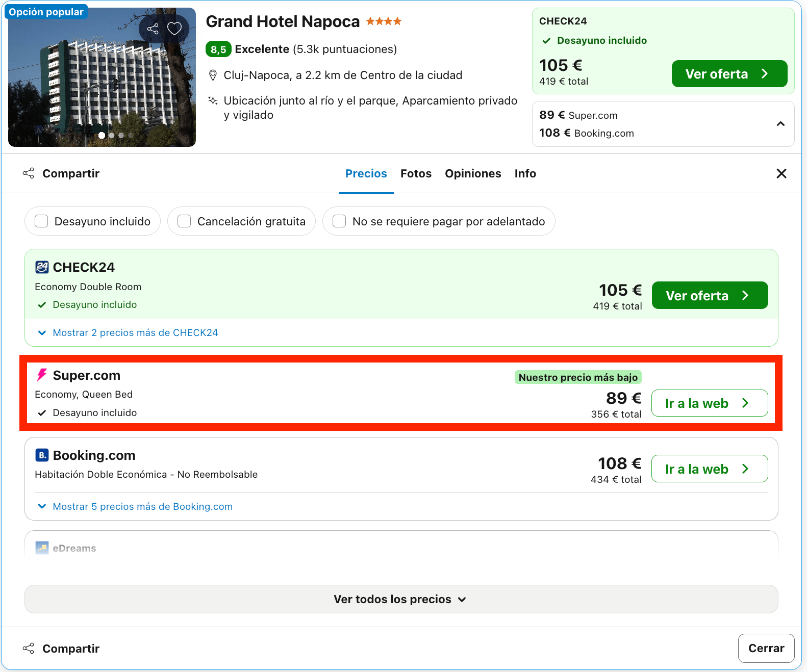Click share icon beside bottom Compartir

pyautogui.click(x=29, y=649)
